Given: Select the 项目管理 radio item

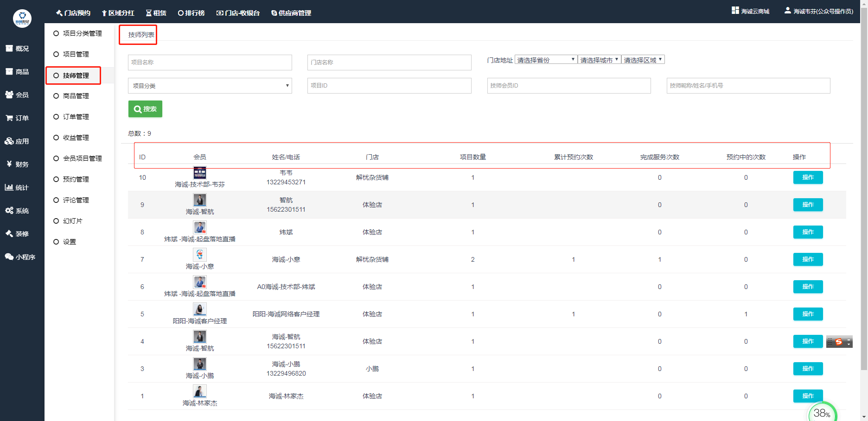Looking at the screenshot, I should [x=56, y=54].
